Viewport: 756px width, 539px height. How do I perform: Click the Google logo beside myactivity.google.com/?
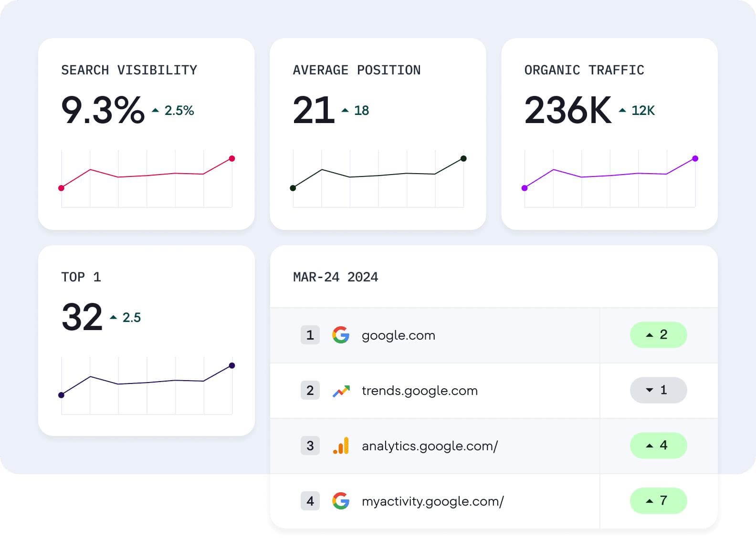coord(341,501)
